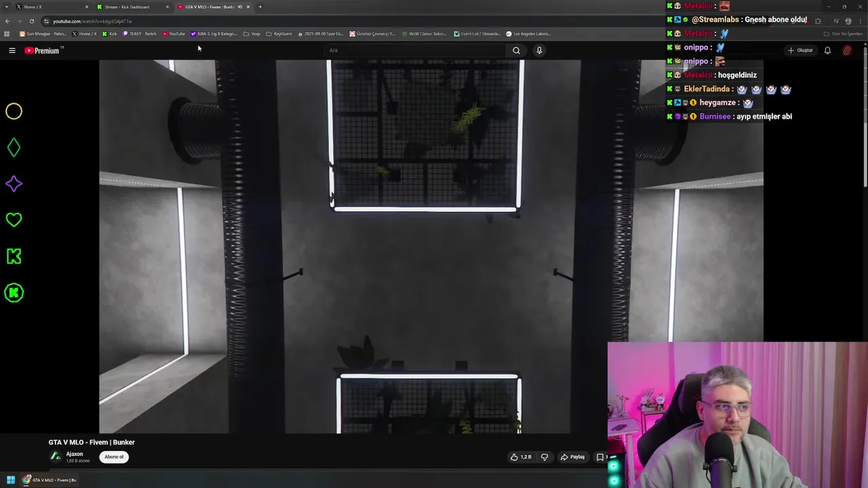
Task: Reload the current page
Action: pos(31,21)
